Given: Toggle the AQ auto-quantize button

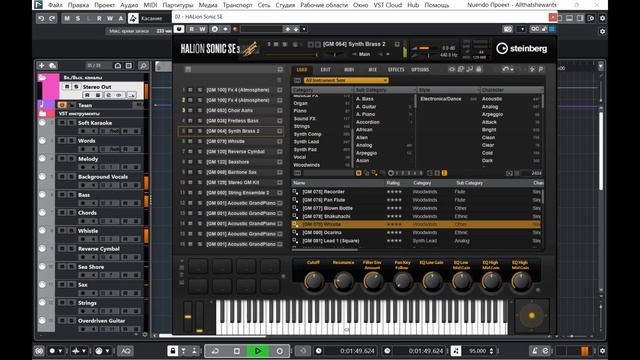Looking at the screenshot, I should 125,351.
